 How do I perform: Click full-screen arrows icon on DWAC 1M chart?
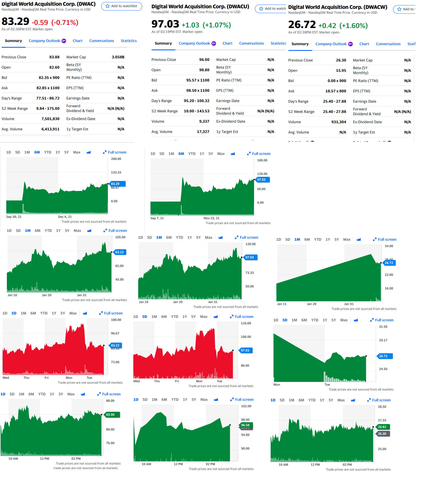[105, 231]
